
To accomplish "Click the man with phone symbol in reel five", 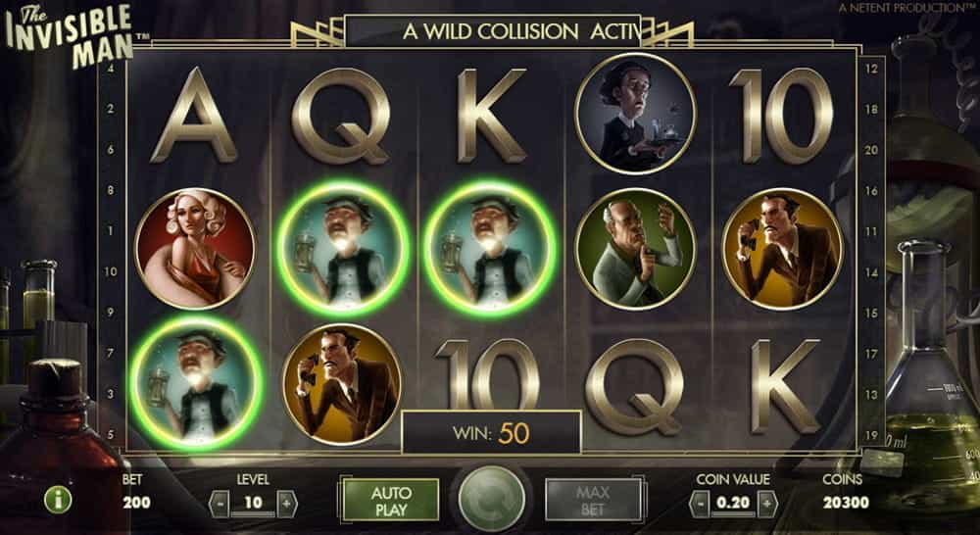I will click(x=782, y=248).
